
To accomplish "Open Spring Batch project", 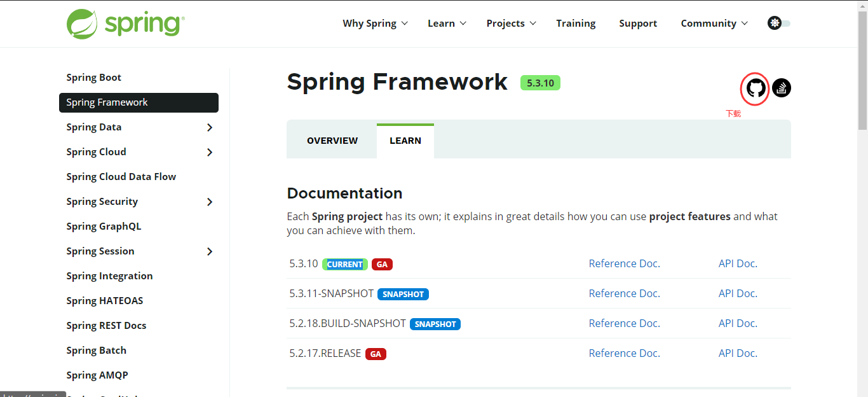I will pyautogui.click(x=96, y=351).
